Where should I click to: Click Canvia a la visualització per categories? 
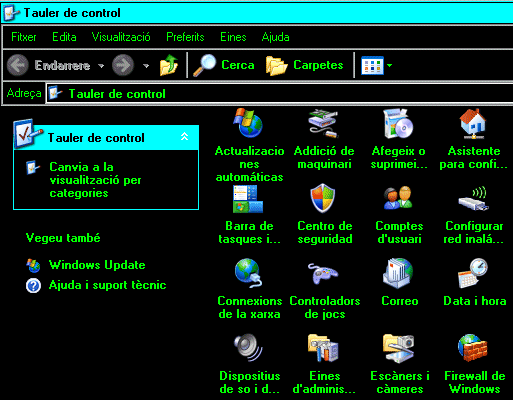click(x=95, y=180)
